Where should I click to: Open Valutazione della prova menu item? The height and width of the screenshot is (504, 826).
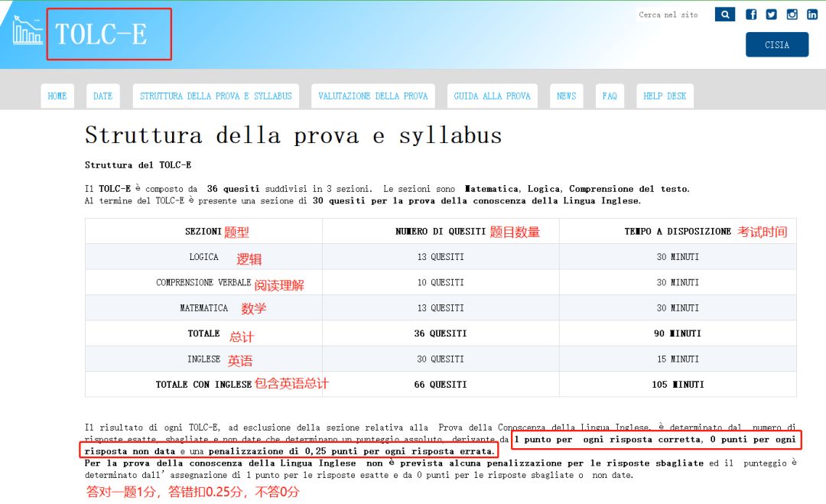(373, 96)
